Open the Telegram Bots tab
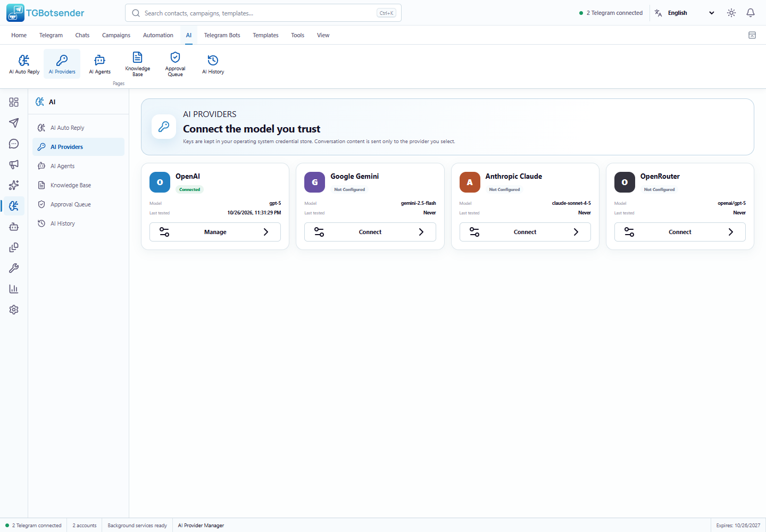The height and width of the screenshot is (532, 766). (222, 35)
